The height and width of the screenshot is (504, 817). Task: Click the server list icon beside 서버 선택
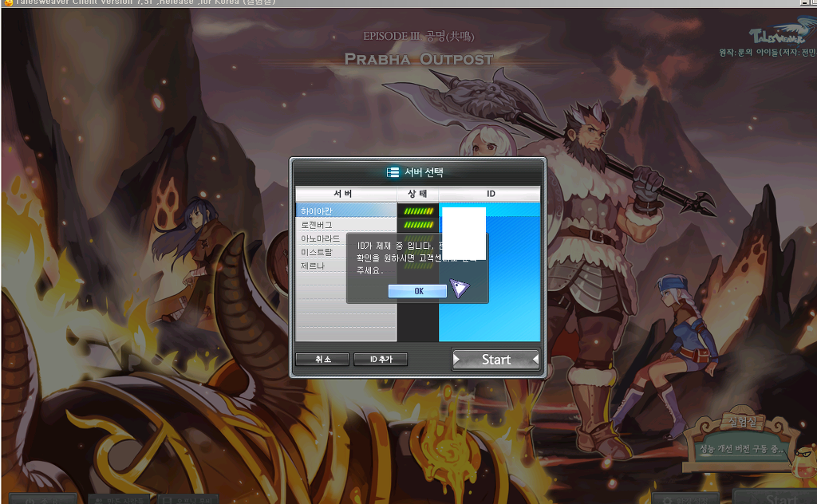(393, 171)
